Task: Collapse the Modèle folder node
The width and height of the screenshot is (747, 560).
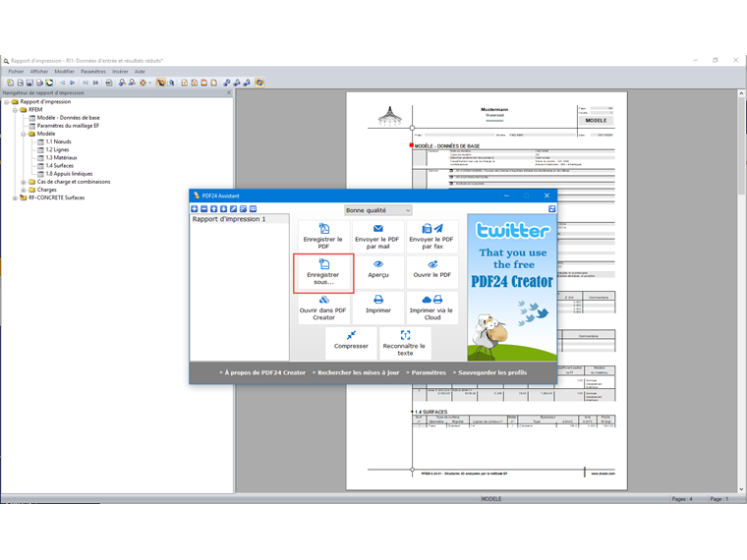Action: (x=24, y=134)
